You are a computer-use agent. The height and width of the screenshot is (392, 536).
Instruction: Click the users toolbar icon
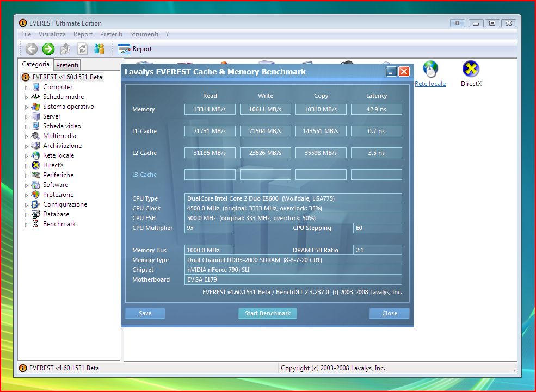(99, 49)
